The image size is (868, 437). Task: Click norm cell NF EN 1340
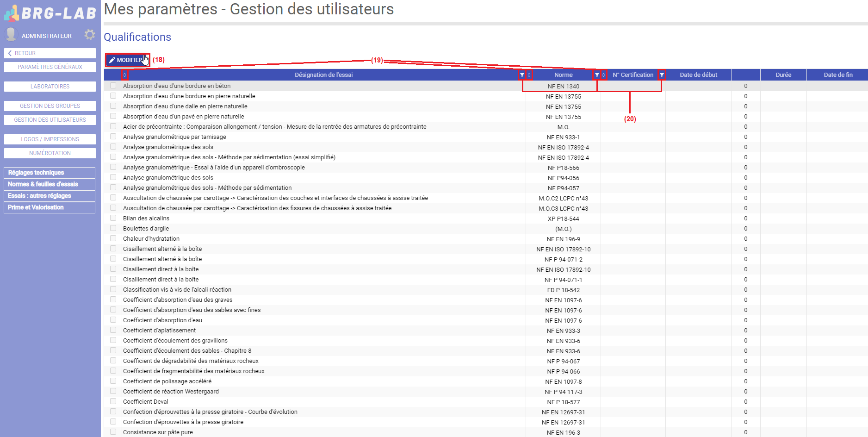pos(563,87)
